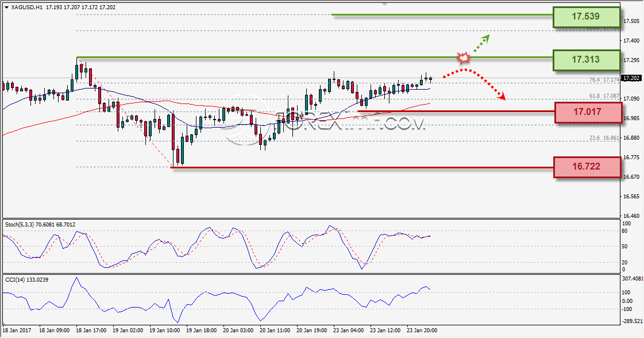Select the Stoch(5,3,3) indicator label

(x=40, y=225)
